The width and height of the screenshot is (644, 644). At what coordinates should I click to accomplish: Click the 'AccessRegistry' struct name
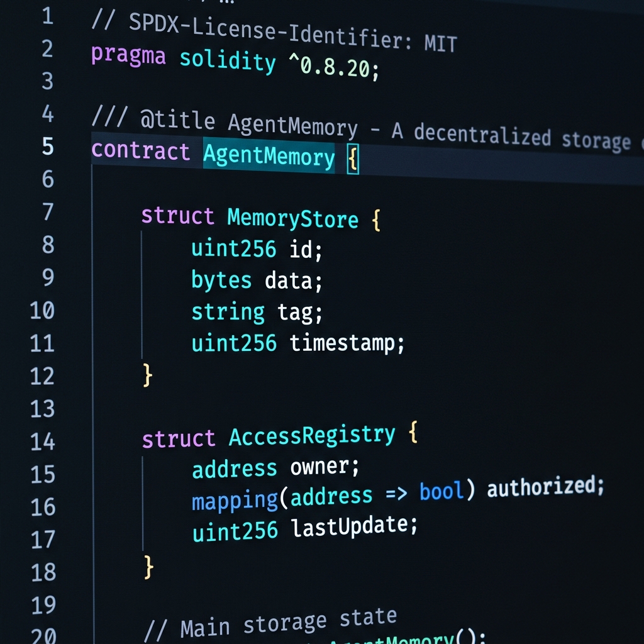tap(312, 436)
